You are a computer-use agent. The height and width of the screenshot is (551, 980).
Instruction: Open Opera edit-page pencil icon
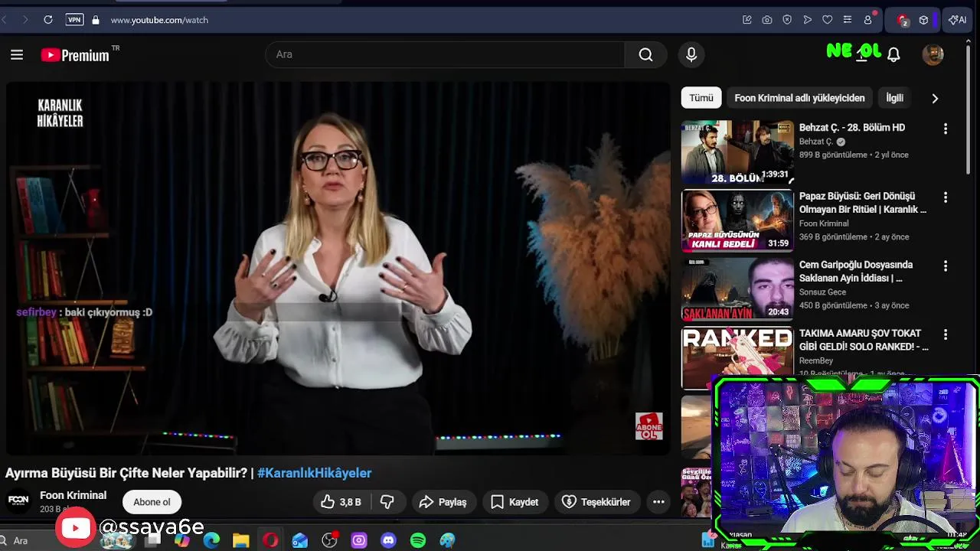click(747, 20)
